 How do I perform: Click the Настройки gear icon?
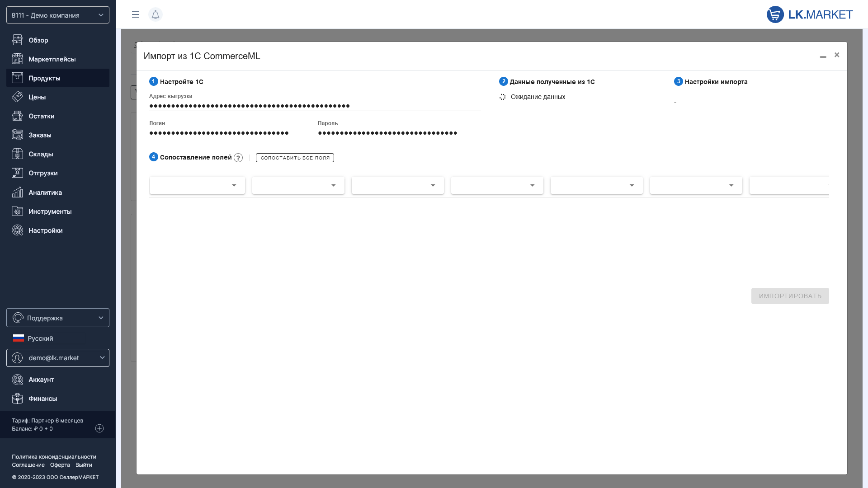[x=17, y=230]
